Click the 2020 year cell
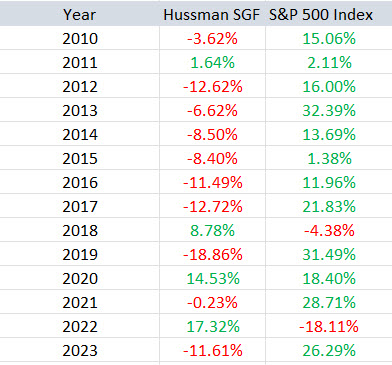392x365 pixels. point(79,278)
